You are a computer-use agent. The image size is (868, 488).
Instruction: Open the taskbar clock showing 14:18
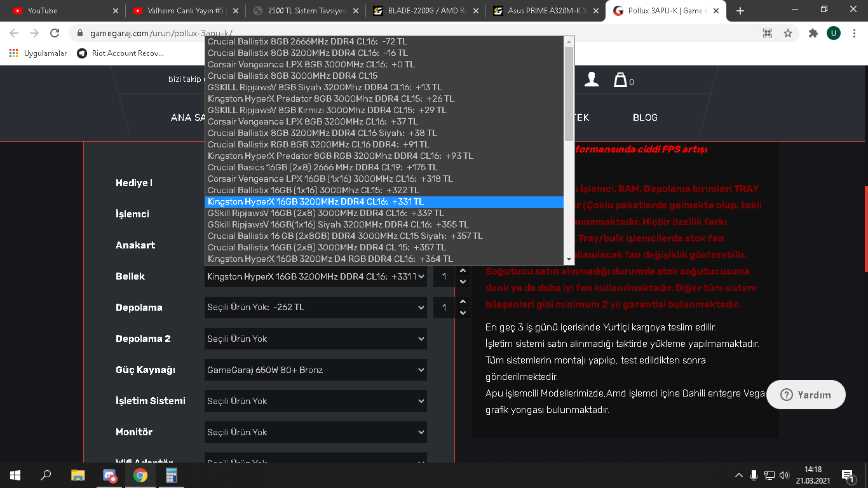[x=813, y=475]
